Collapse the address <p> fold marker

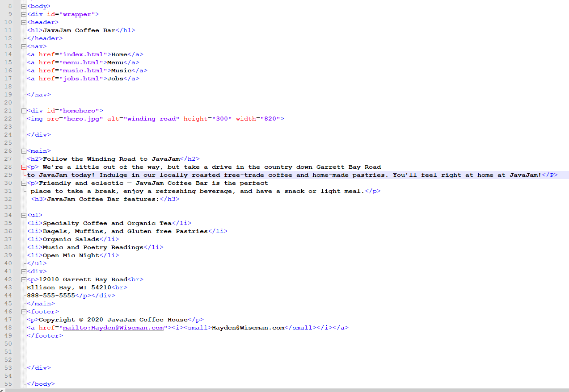point(23,279)
